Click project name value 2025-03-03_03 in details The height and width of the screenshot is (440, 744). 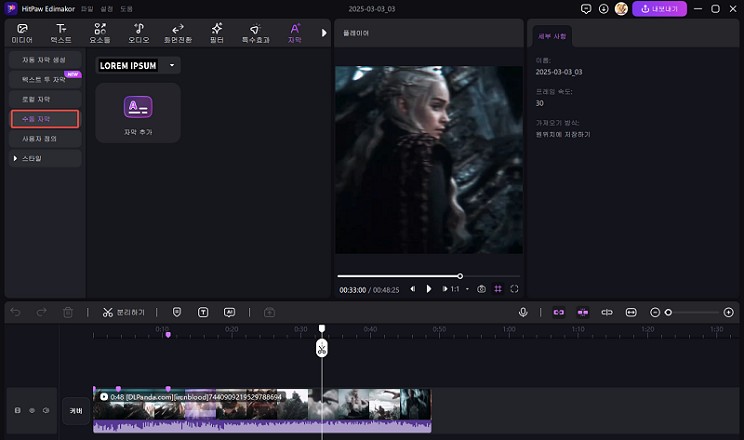559,72
